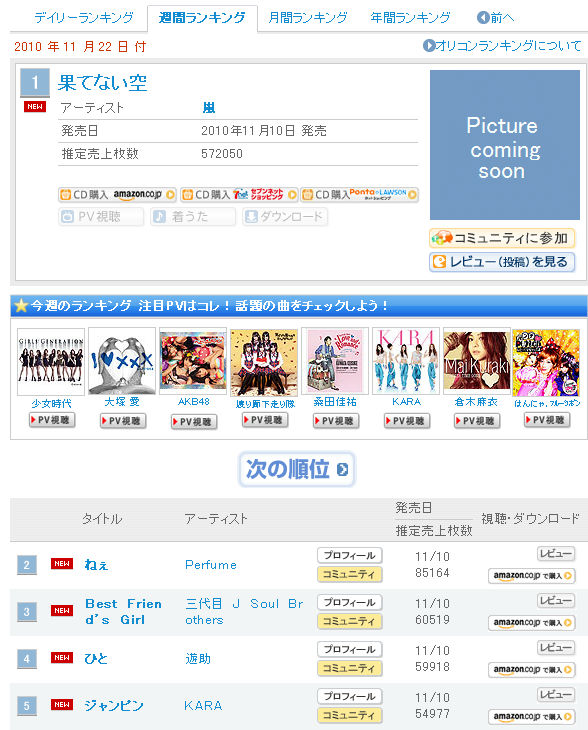Click the コミュニティ button for 遊助
Viewport: 588px width, 730px height.
pyautogui.click(x=350, y=668)
